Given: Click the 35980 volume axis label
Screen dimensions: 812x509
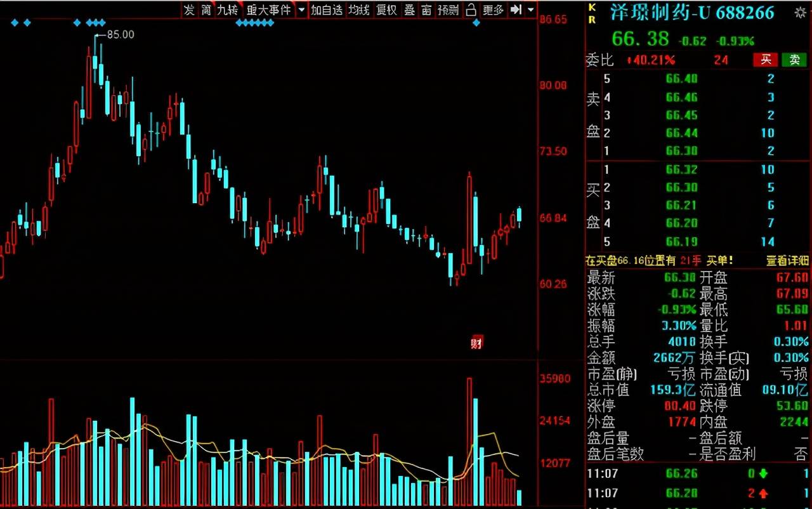Looking at the screenshot, I should pyautogui.click(x=555, y=379).
